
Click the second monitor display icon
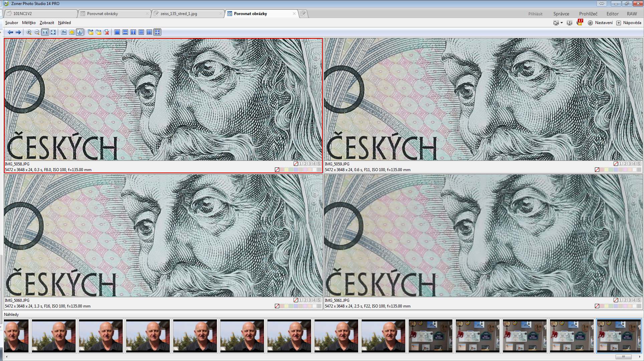[570, 23]
